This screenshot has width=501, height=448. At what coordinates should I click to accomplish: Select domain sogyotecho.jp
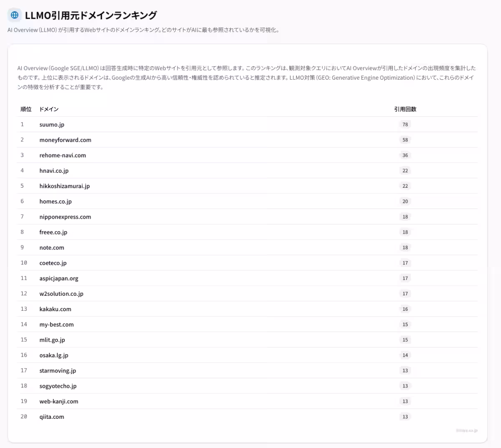(58, 386)
